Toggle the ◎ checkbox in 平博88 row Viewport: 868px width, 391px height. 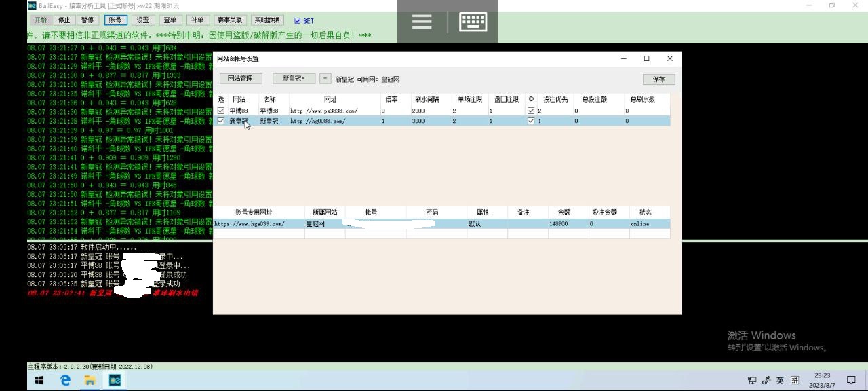531,111
